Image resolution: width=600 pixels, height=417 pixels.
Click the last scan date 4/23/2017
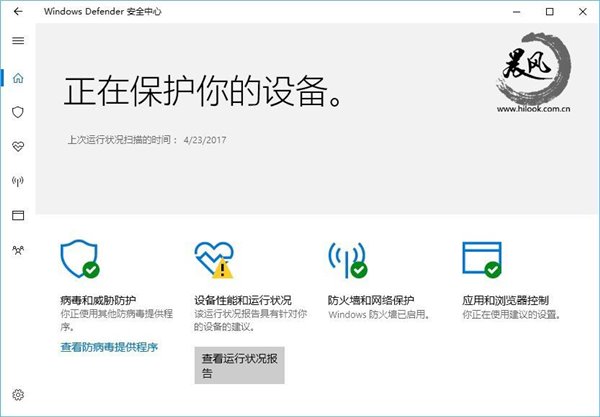[205, 140]
